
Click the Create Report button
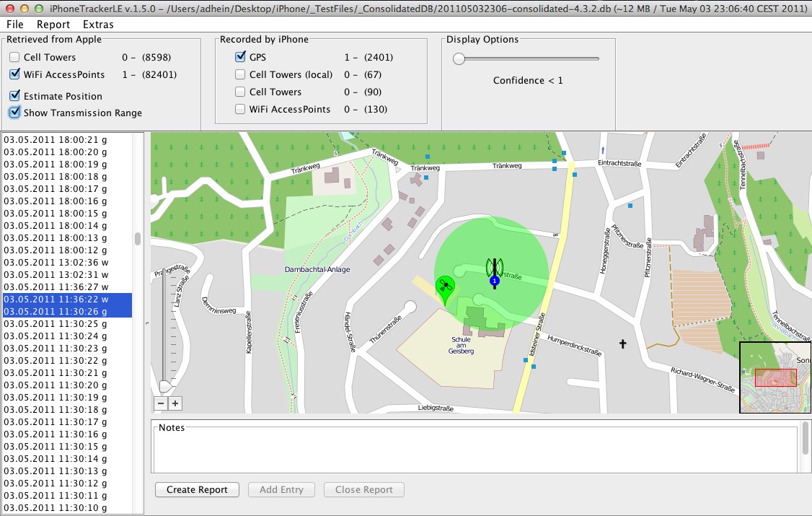pos(197,489)
